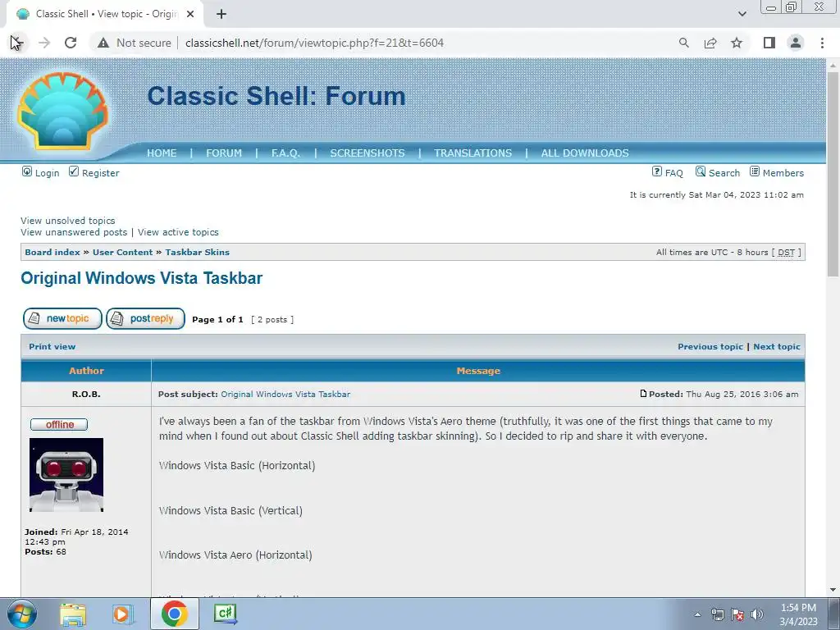Screen dimensions: 840x630
Task: Open the C# application on the taskbar
Action: pyautogui.click(x=225, y=614)
